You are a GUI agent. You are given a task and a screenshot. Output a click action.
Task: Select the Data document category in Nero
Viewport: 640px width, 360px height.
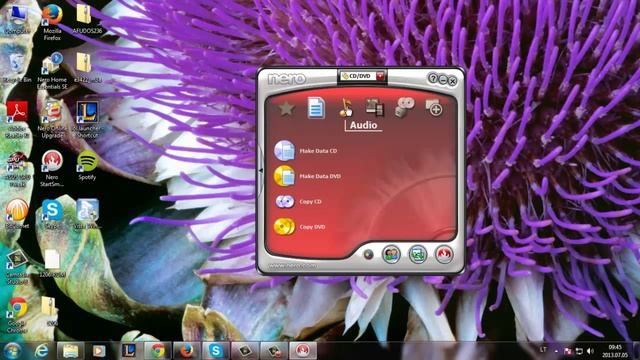pyautogui.click(x=316, y=108)
